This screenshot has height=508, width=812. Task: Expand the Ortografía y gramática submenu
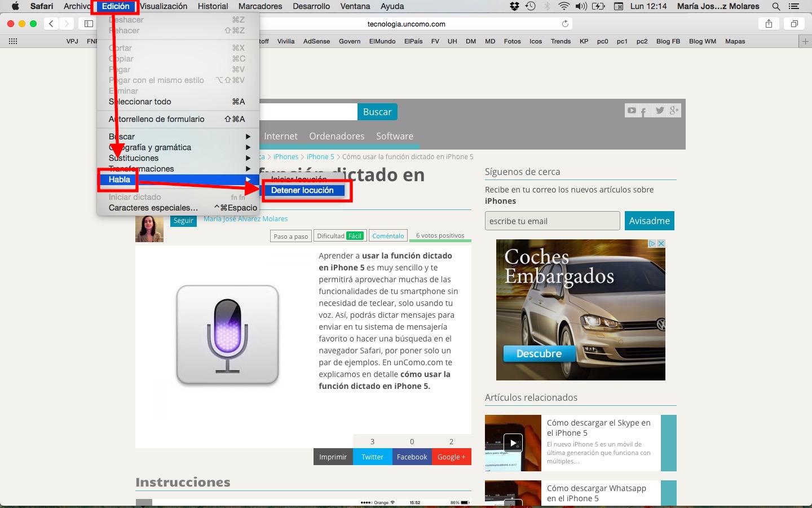tap(178, 147)
